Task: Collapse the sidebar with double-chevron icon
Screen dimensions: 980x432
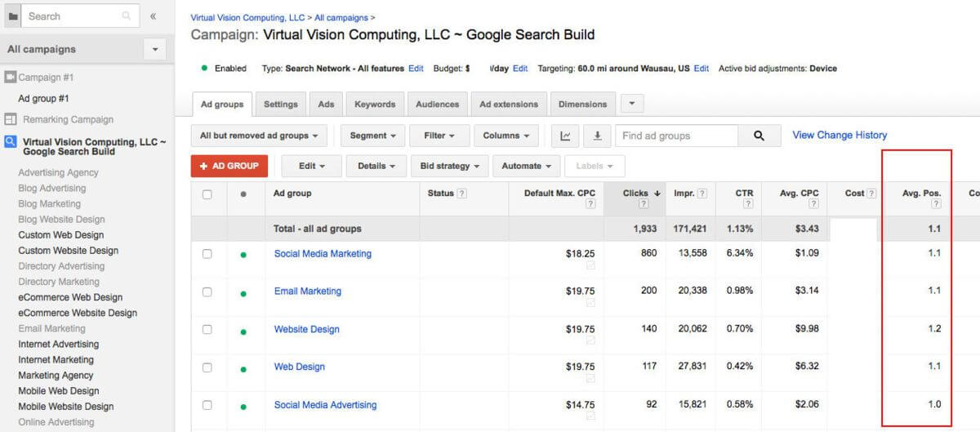Action: tap(153, 16)
